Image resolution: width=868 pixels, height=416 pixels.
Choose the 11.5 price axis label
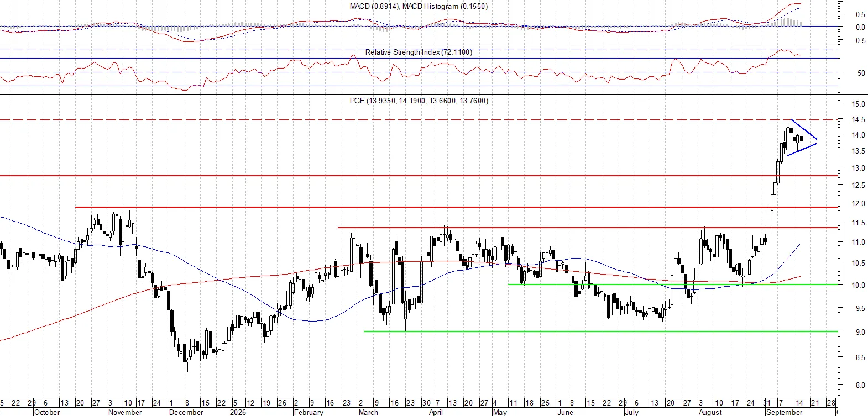click(x=858, y=223)
